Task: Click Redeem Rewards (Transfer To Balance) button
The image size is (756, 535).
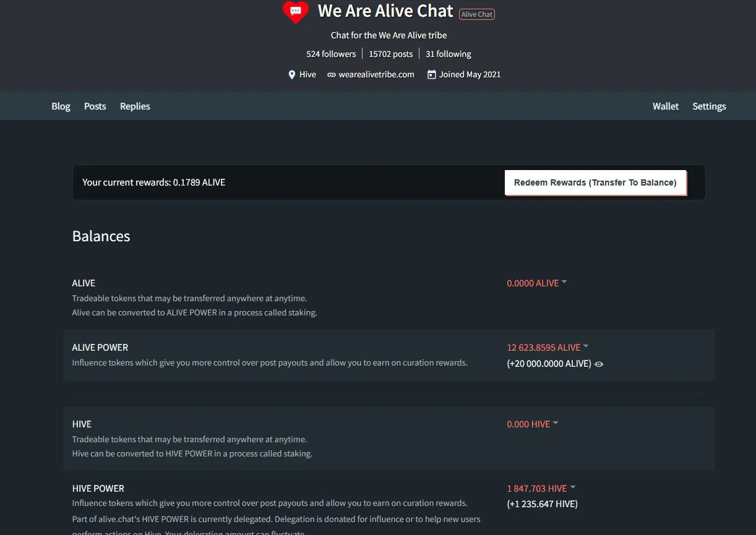Action: click(x=596, y=182)
